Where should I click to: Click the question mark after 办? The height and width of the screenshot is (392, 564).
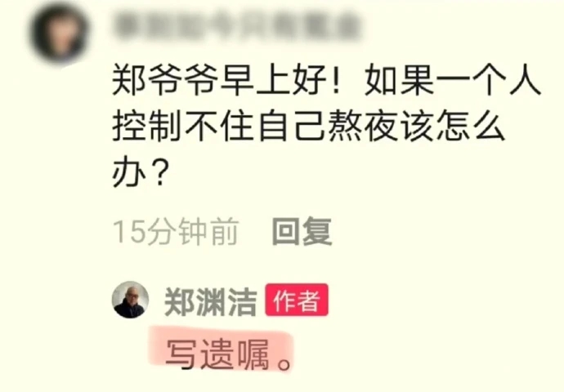pyautogui.click(x=159, y=171)
